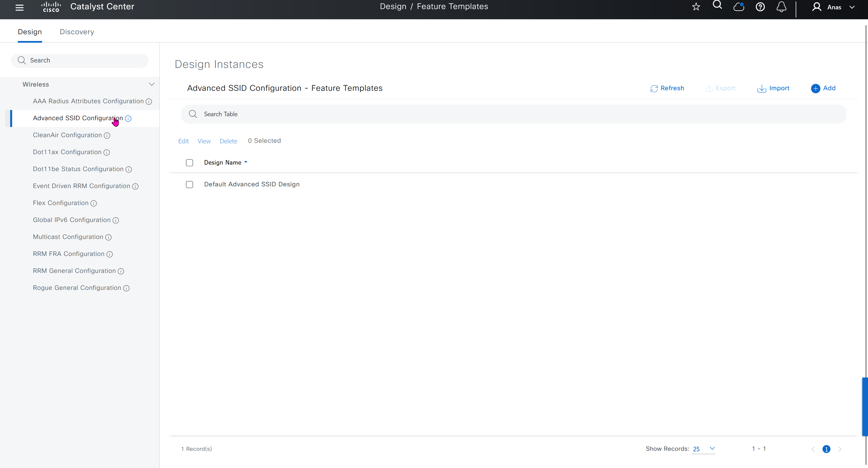Image resolution: width=868 pixels, height=468 pixels.
Task: Select CleanAir Configuration in sidebar
Action: (x=67, y=135)
